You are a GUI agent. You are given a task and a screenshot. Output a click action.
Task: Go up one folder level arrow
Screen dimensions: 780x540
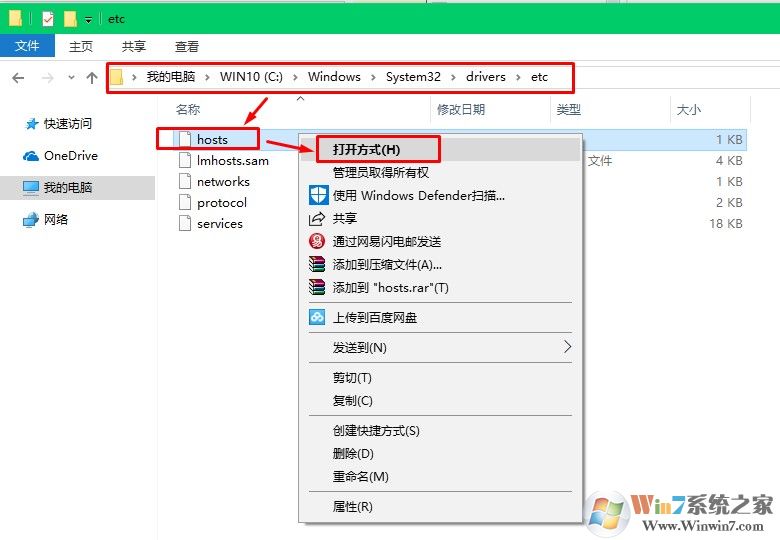coord(92,78)
